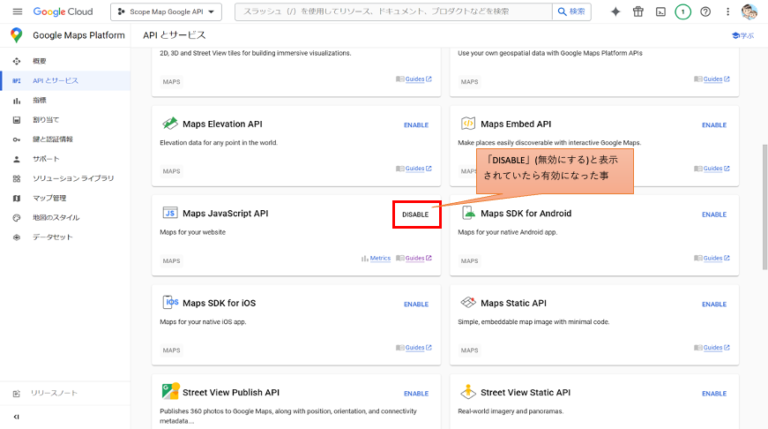Open the gift box free trial icon
This screenshot has width=768, height=429.
[x=638, y=12]
